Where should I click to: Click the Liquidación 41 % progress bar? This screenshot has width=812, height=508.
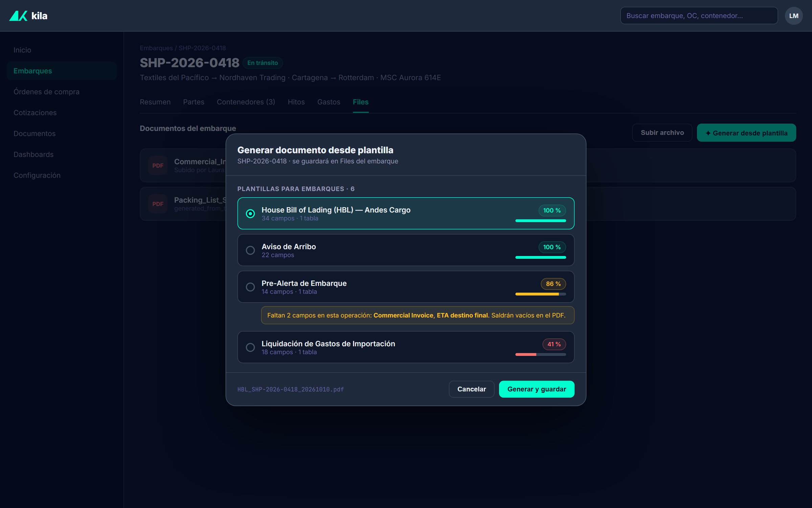(x=541, y=355)
